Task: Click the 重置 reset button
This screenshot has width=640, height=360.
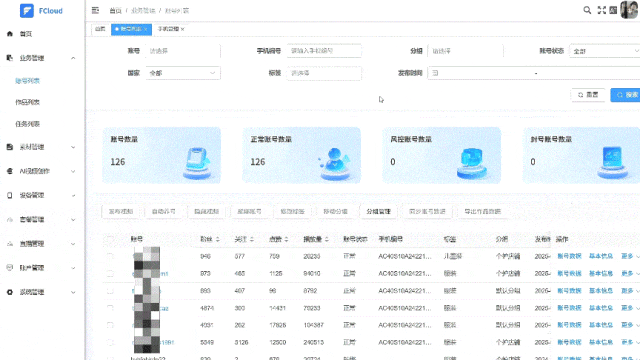Action: coord(588,95)
